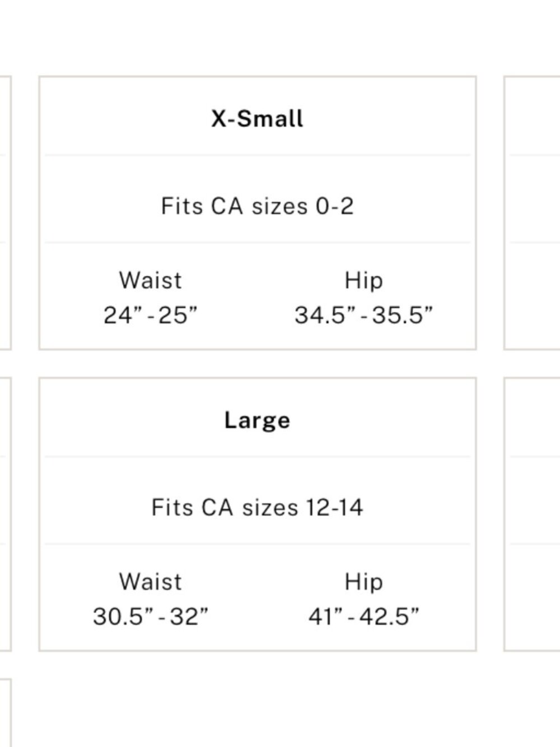The height and width of the screenshot is (747, 560).
Task: Click the partially visible card right of Large
Action: pyautogui.click(x=532, y=514)
